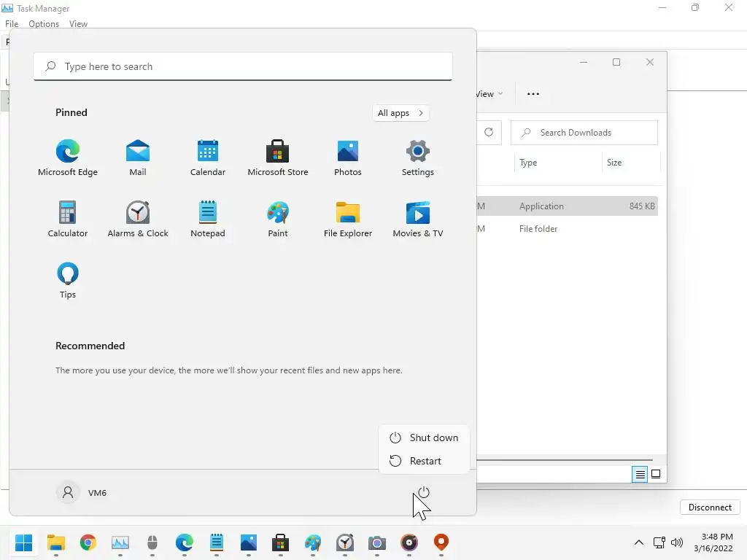Click the Disconnect button
This screenshot has height=560, width=747.
[710, 507]
